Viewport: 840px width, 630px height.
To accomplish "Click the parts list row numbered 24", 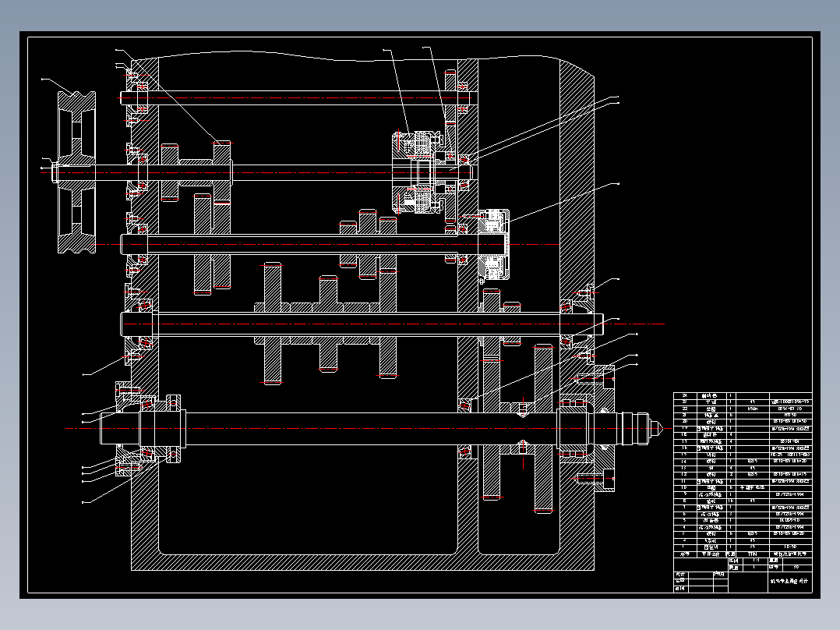I will point(743,395).
